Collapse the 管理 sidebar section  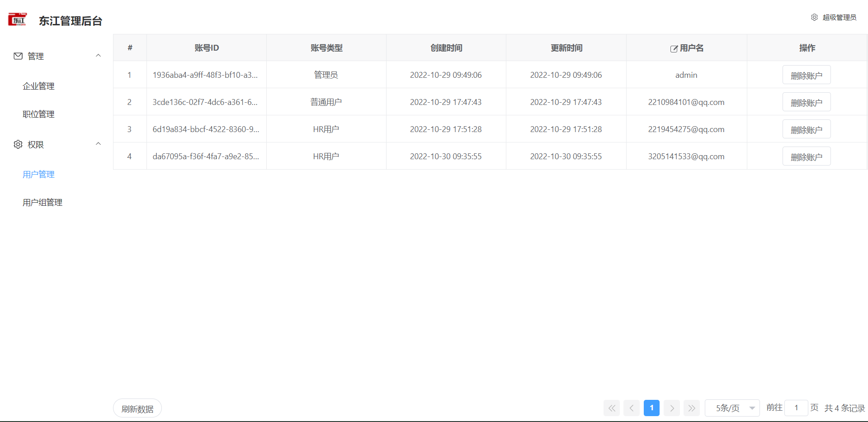(x=98, y=55)
